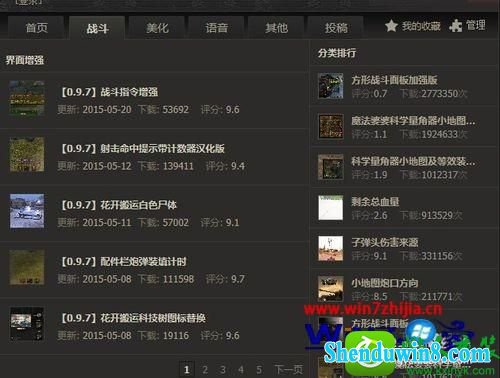Open ranking thumbnail for 魔法婆婆科学量角器小地图

(330, 126)
